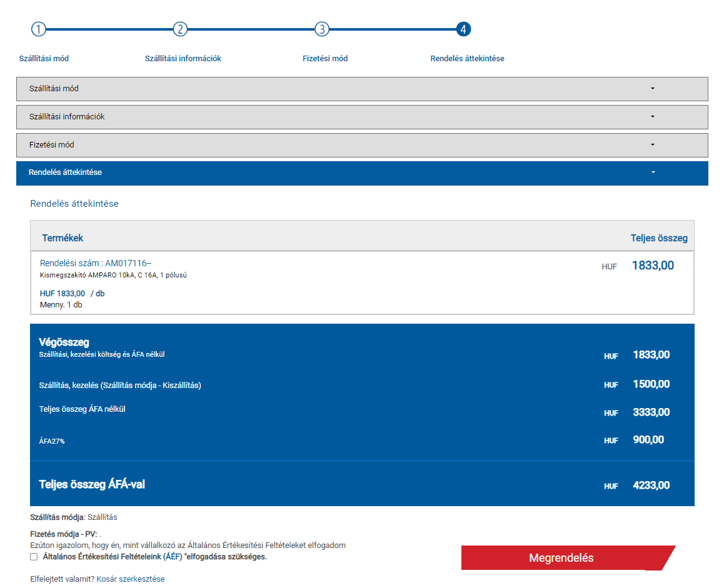Open product link Rendelési szám AM017116
The width and height of the screenshot is (724, 588).
coord(96,263)
